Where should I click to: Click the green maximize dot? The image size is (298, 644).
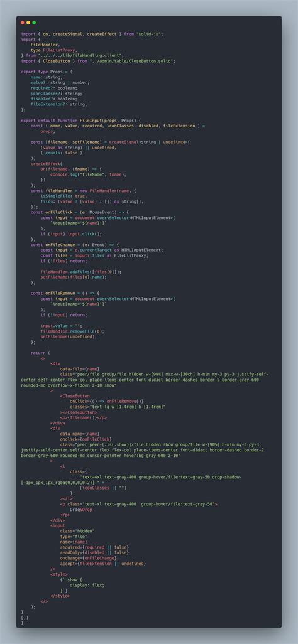[34, 23]
